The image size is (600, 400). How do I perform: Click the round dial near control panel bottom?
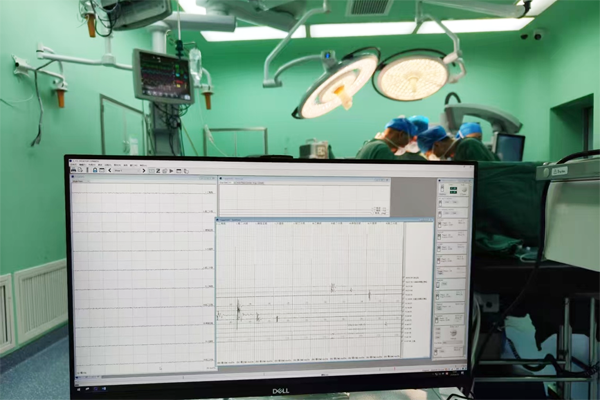tap(453, 332)
